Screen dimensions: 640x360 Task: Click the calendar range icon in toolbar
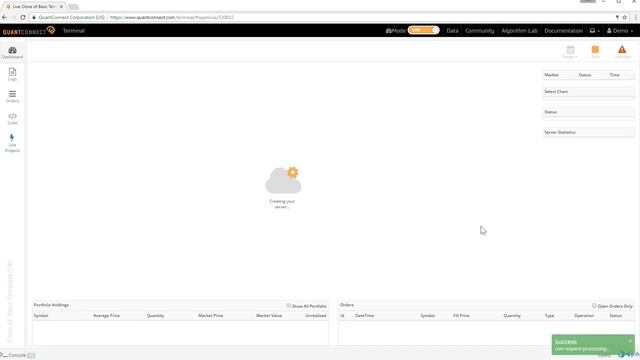click(570, 50)
